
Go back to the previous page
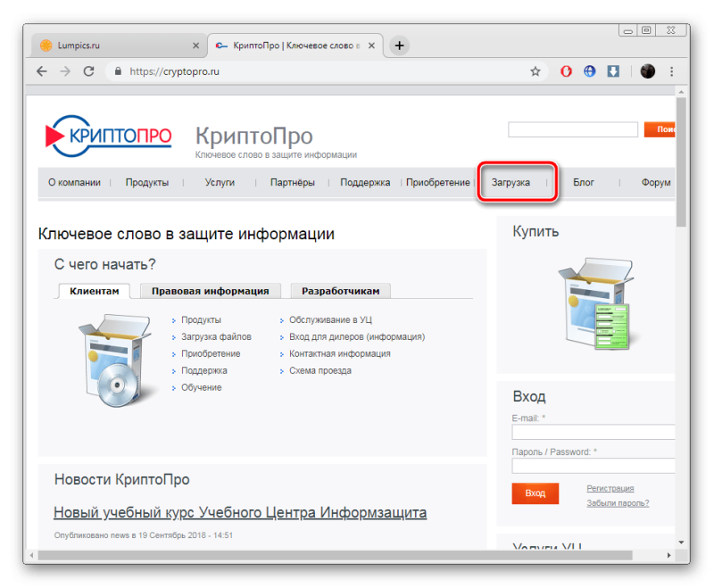[x=42, y=71]
